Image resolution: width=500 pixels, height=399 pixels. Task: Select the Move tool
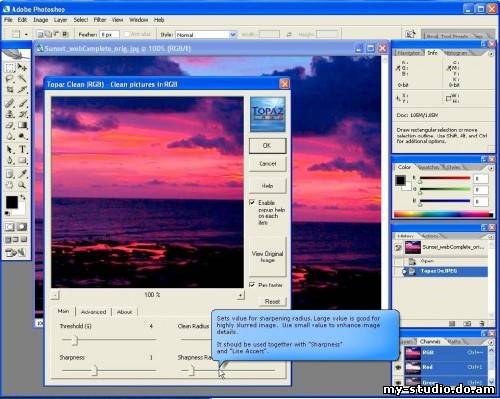(22, 68)
